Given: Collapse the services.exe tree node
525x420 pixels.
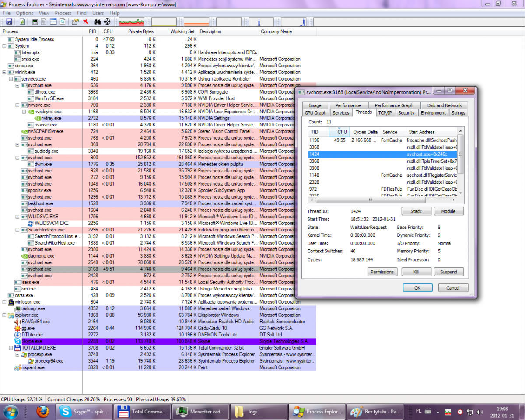Looking at the screenshot, I should (11, 79).
